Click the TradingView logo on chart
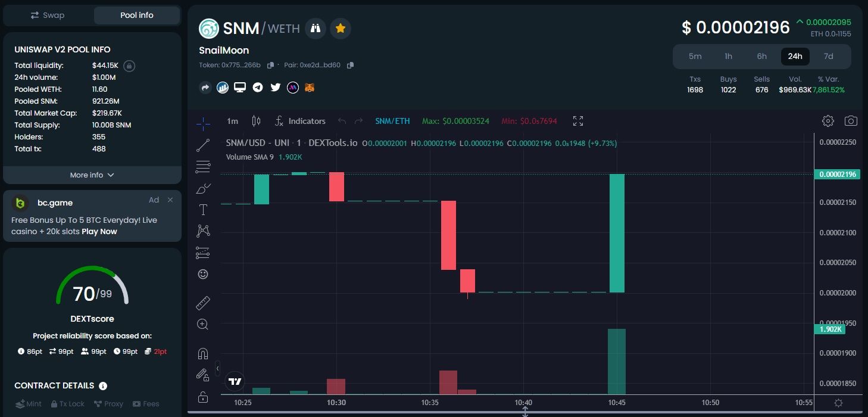This screenshot has height=417, width=868. click(x=235, y=381)
